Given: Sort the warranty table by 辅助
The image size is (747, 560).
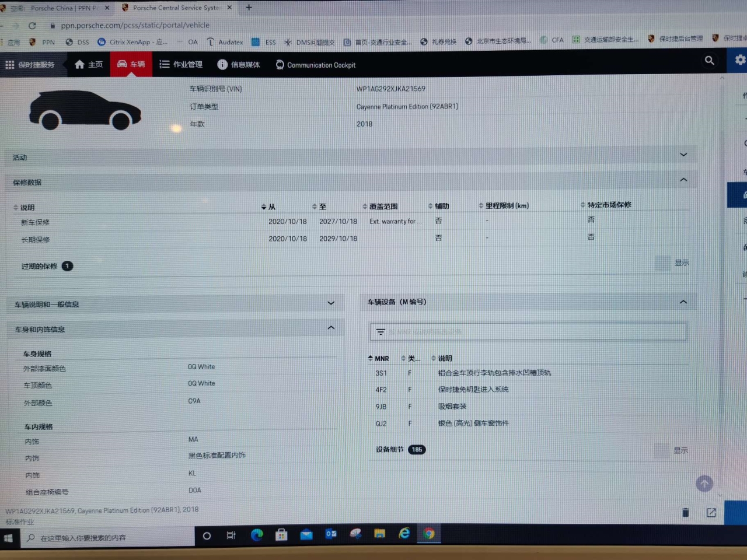Looking at the screenshot, I should click(x=438, y=206).
